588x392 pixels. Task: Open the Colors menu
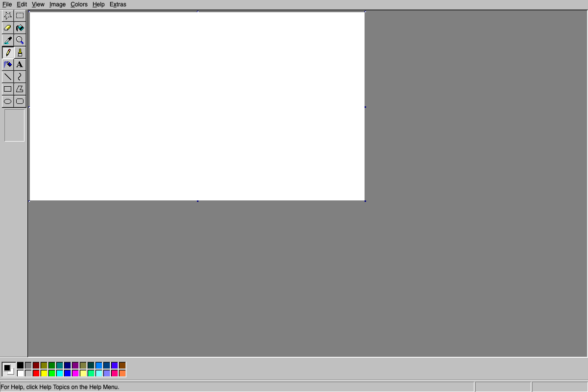(78, 4)
